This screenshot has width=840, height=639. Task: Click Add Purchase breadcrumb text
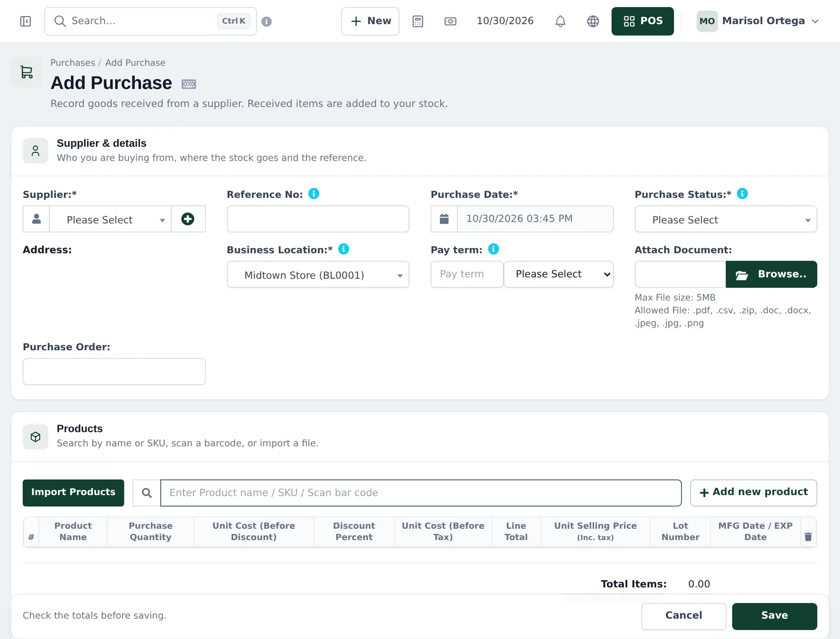tap(135, 62)
